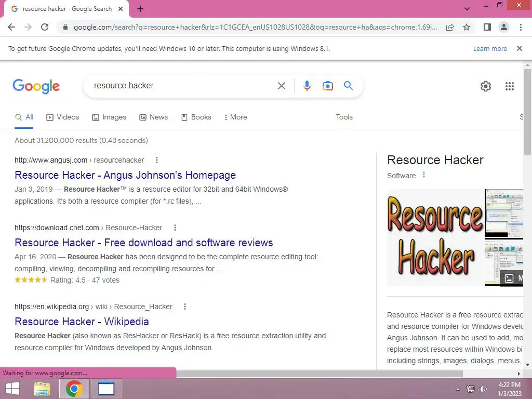Open the Chrome side panel
532x399 pixels.
click(487, 27)
